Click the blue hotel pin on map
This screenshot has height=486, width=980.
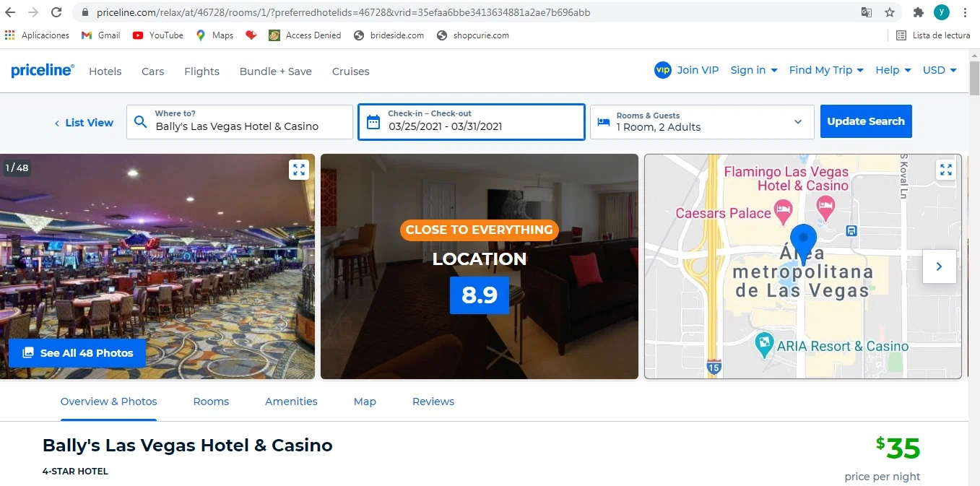coord(804,244)
